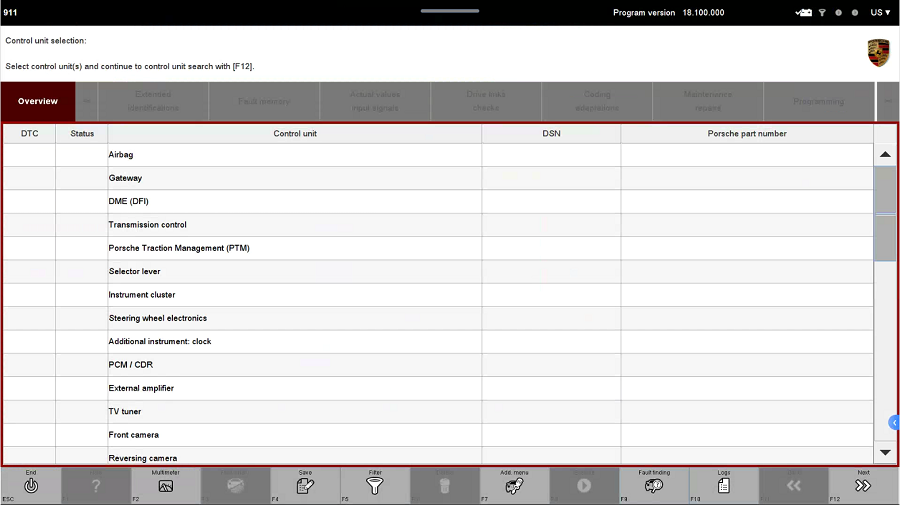Open Actual values input signals tab
This screenshot has height=505, width=900.
375,102
